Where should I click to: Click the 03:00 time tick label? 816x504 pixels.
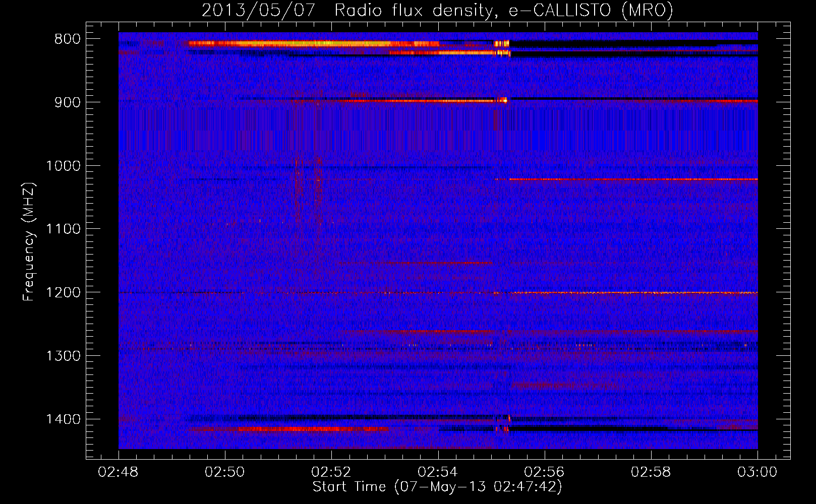click(x=757, y=472)
